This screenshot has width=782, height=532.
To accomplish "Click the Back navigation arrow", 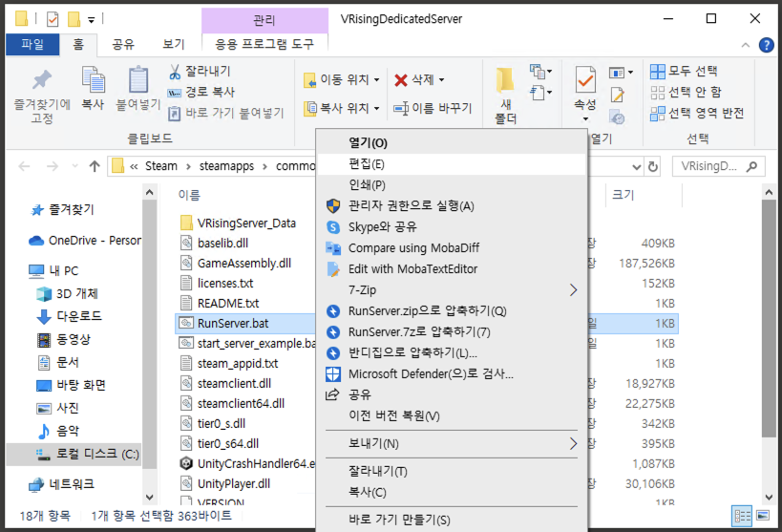I will (24, 166).
